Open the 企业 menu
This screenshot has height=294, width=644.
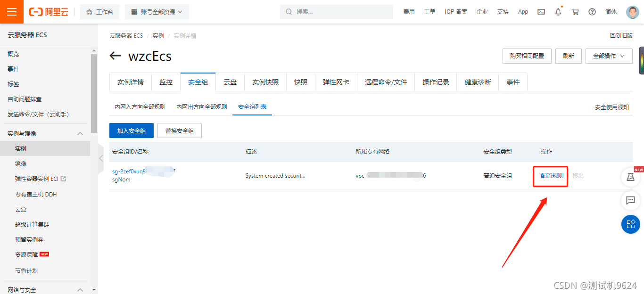(x=482, y=12)
